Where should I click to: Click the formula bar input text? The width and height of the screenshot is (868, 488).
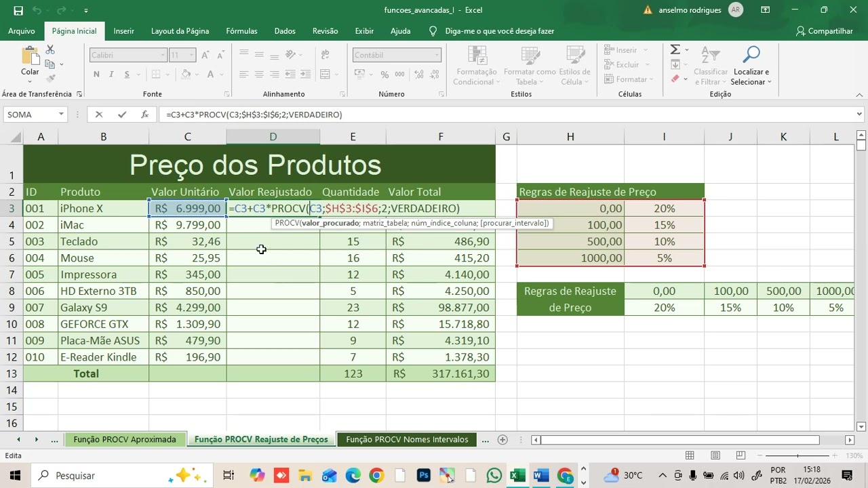[254, 115]
